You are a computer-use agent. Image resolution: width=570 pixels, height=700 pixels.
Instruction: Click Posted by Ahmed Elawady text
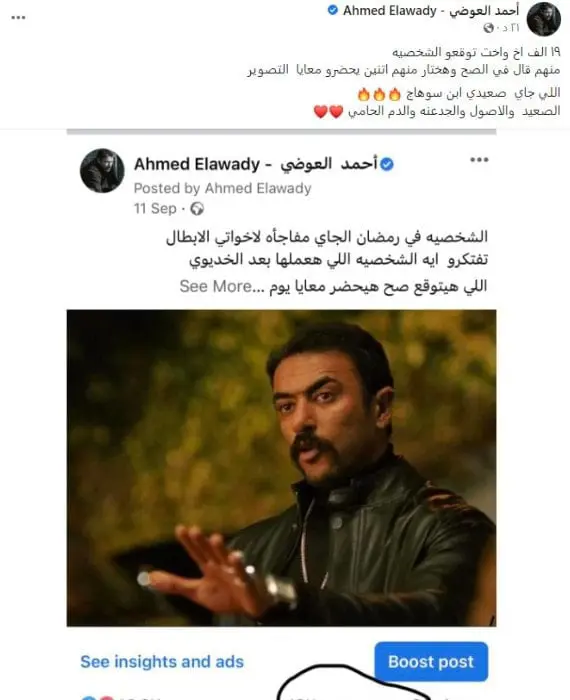pos(222,188)
